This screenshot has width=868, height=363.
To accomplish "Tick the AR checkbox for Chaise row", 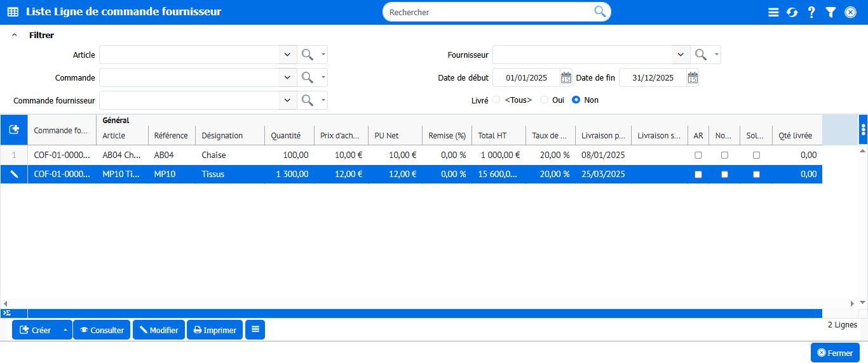I will coord(698,155).
